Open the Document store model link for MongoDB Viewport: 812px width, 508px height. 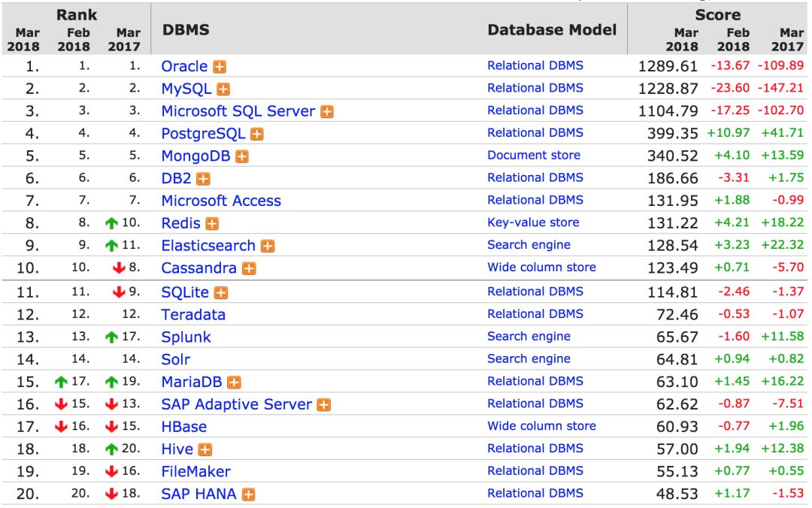click(533, 156)
